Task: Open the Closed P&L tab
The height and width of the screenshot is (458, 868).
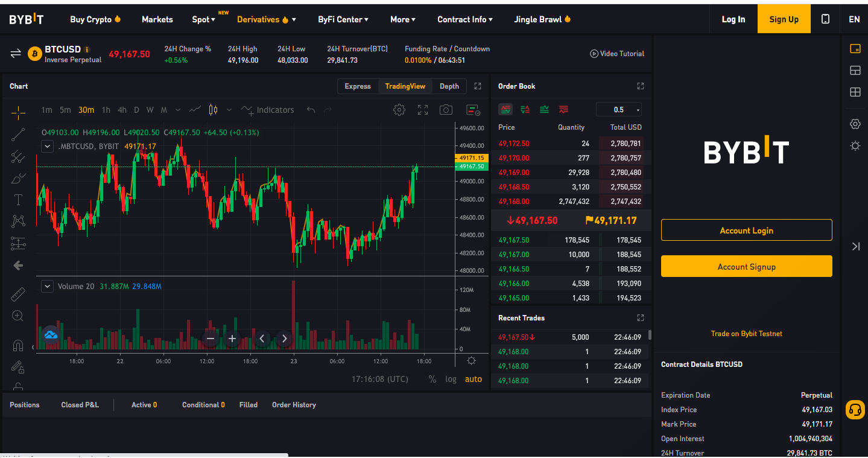Action: click(x=80, y=405)
